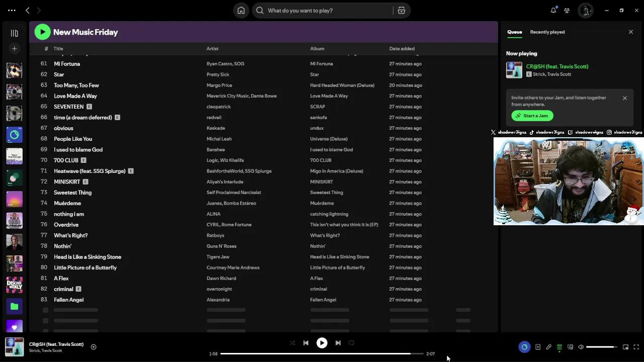Sort by Title column header
The image size is (644, 362).
[x=58, y=49]
